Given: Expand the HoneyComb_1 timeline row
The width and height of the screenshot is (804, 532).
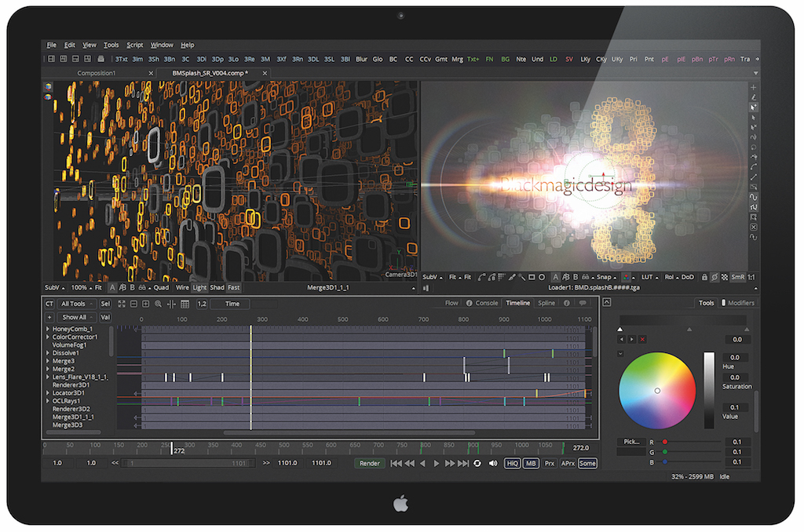Looking at the screenshot, I should [48, 329].
